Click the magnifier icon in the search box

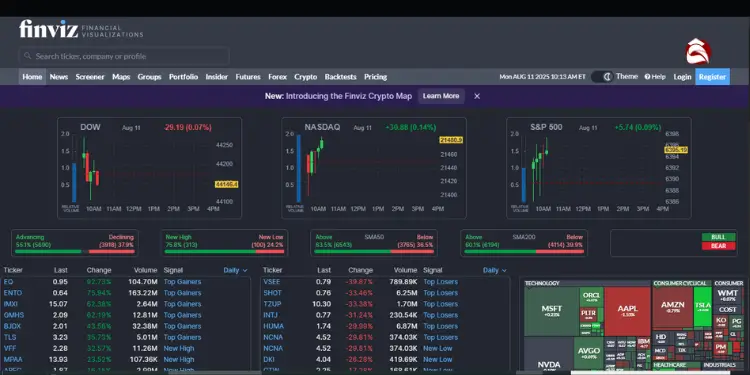point(27,56)
